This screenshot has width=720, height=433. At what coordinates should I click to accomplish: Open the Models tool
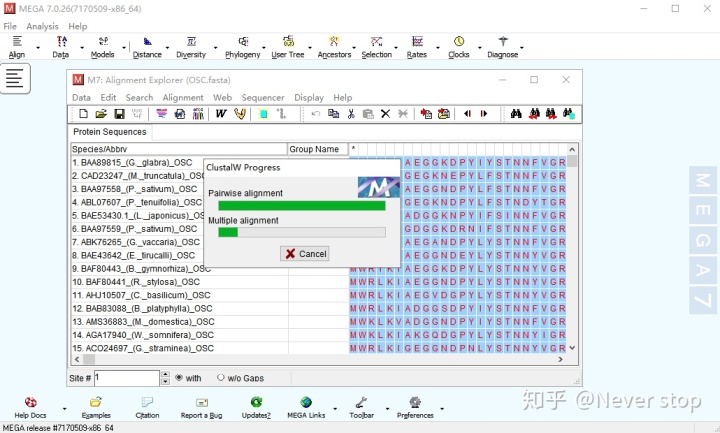[102, 47]
